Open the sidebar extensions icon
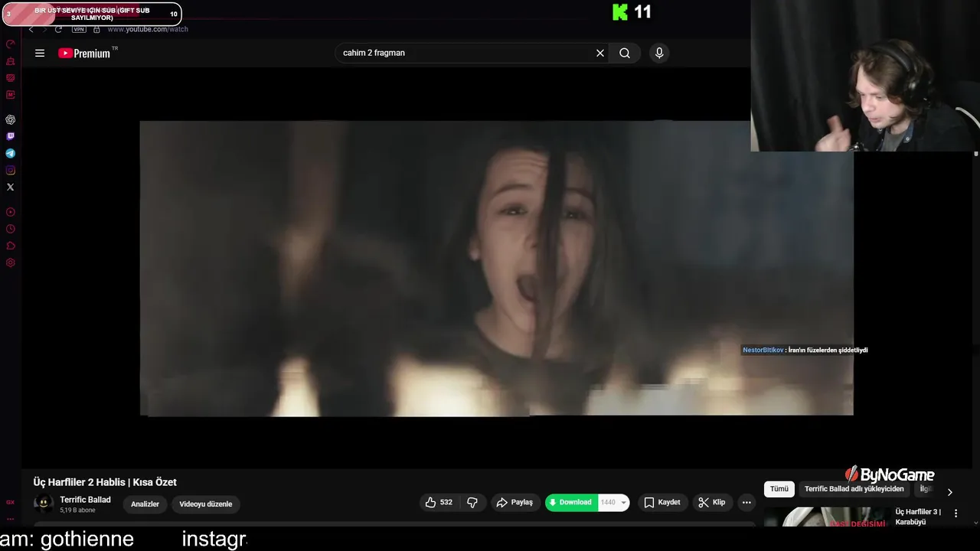 pyautogui.click(x=10, y=246)
